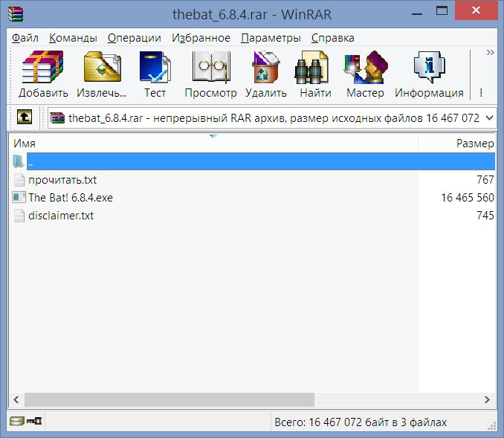Click the horizontal scrollbar right arrow

click(x=488, y=400)
